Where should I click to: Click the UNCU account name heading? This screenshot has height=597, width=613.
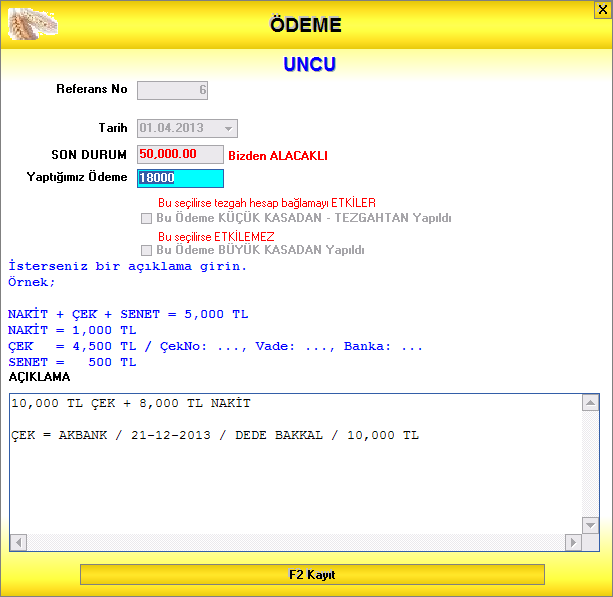click(x=308, y=65)
